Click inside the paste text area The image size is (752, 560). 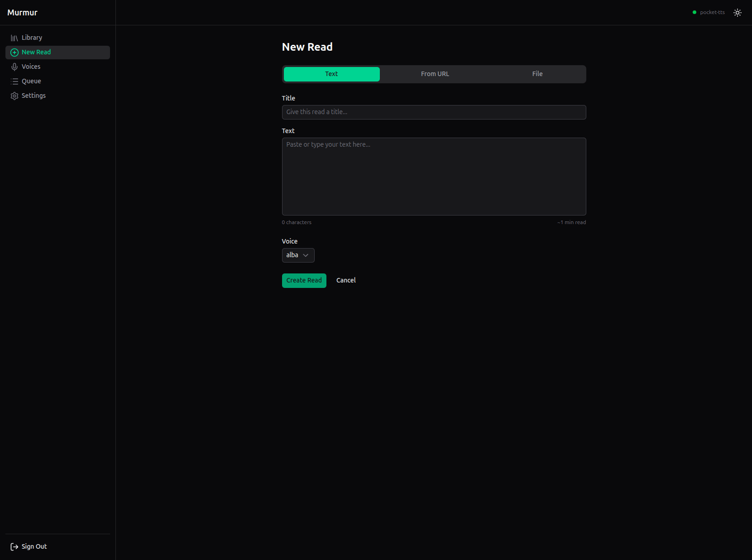tap(433, 176)
